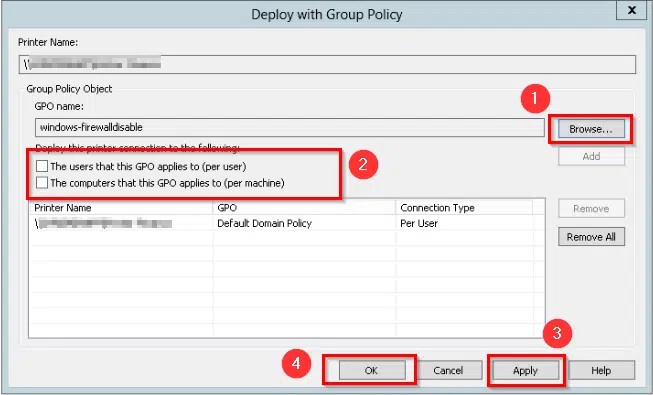Click the OK button
Viewport: 653px width, 395px height.
point(371,370)
